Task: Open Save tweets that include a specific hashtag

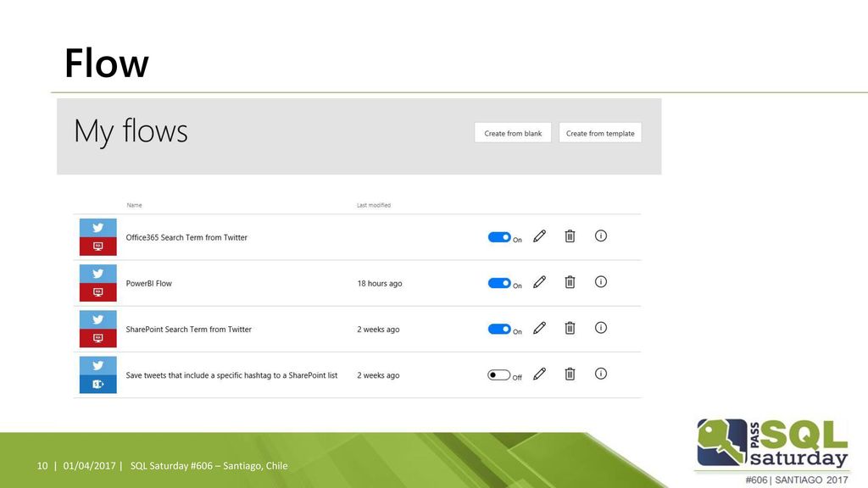Action: tap(231, 375)
